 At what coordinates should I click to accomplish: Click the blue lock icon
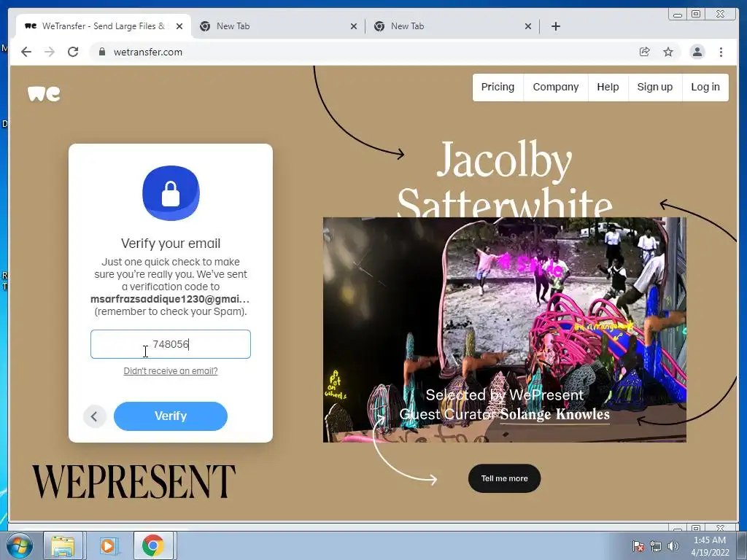point(171,192)
